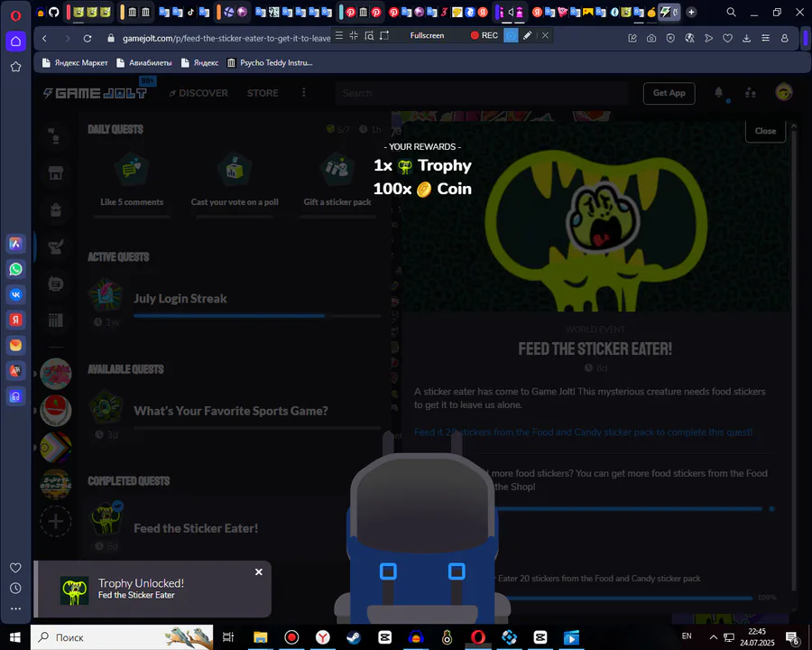Viewport: 812px width, 650px height.
Task: Open the July Login Streak quest
Action: pos(234,305)
